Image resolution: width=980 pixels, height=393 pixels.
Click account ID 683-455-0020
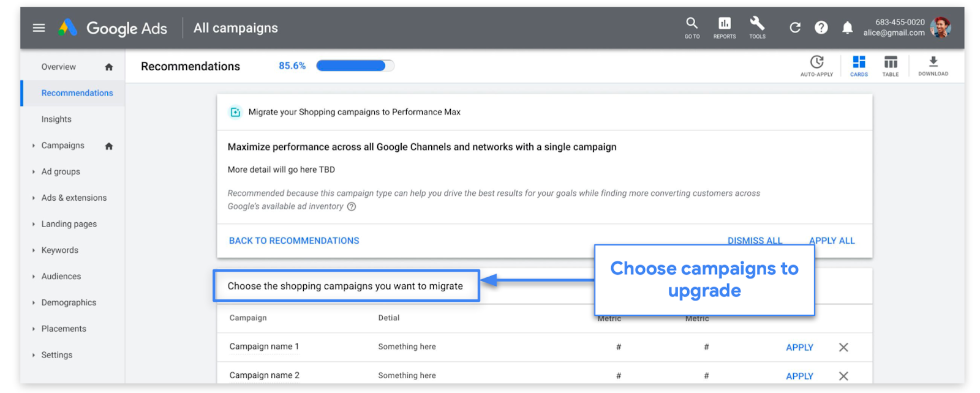pos(900,23)
